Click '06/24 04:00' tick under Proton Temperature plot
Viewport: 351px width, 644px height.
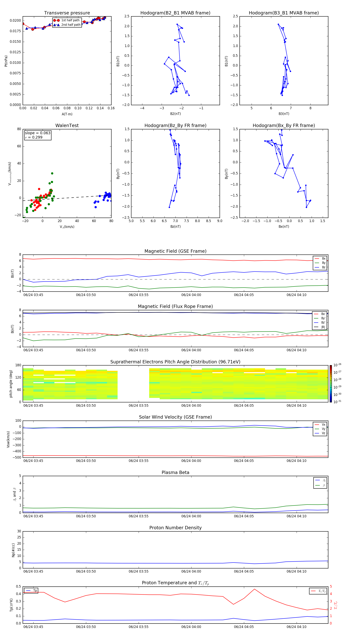click(x=191, y=627)
